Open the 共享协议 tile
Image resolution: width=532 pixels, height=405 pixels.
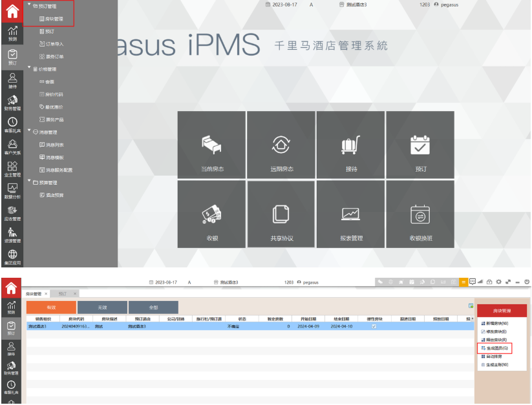[x=281, y=215]
